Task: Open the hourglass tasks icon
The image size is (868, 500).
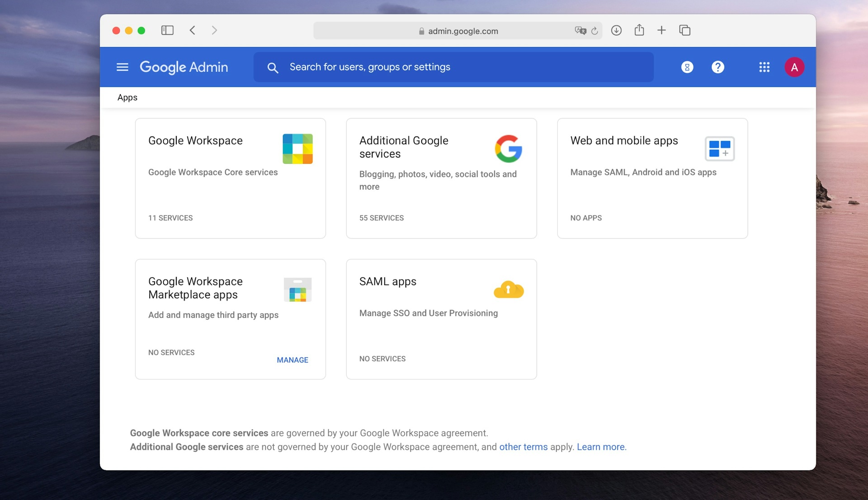Action: 687,67
